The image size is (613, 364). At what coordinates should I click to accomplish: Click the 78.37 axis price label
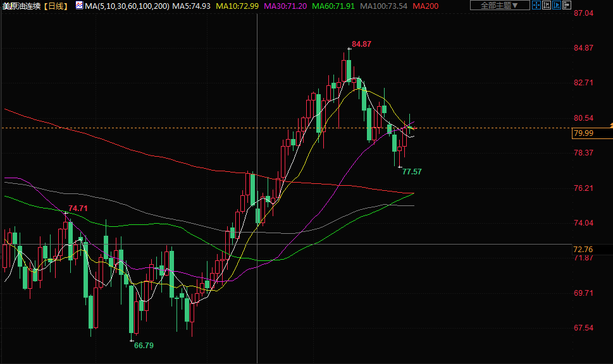(584, 153)
